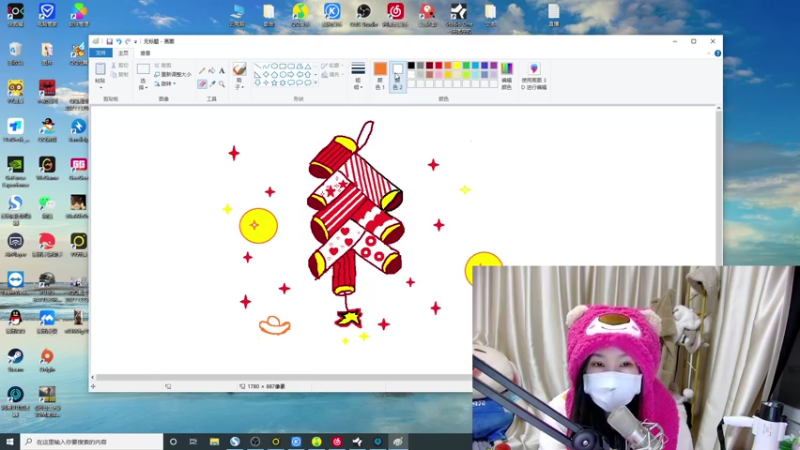Open the Windows Start menu

coord(10,442)
